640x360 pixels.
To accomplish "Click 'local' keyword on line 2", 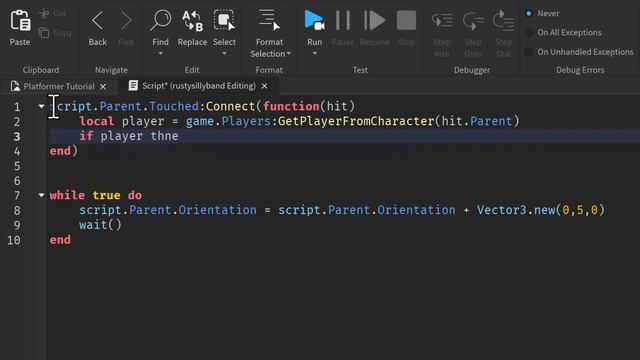I will [97, 121].
